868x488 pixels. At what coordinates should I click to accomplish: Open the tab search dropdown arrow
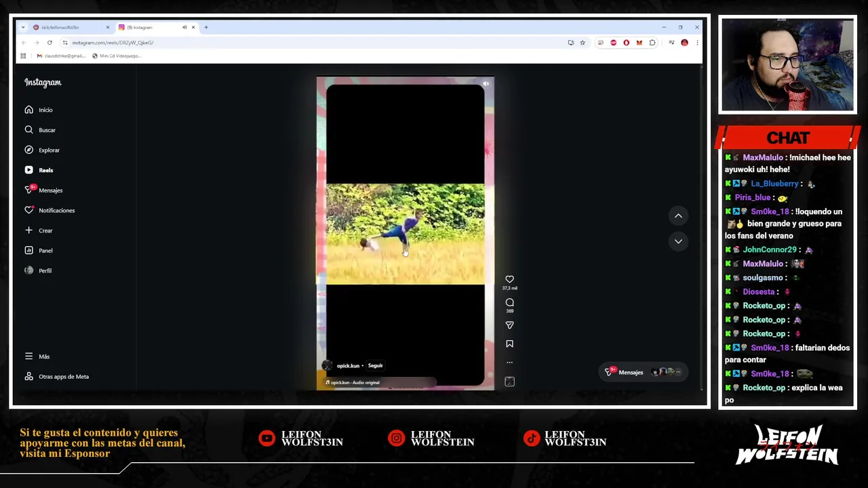pyautogui.click(x=23, y=27)
